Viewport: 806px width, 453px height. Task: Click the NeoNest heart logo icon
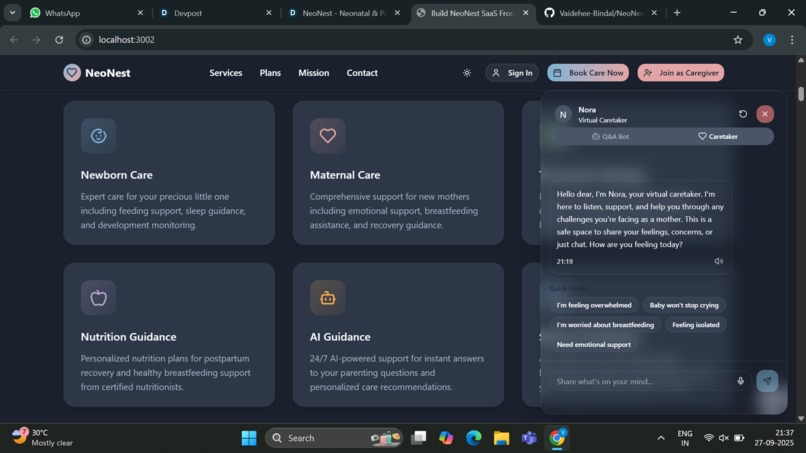pos(72,73)
